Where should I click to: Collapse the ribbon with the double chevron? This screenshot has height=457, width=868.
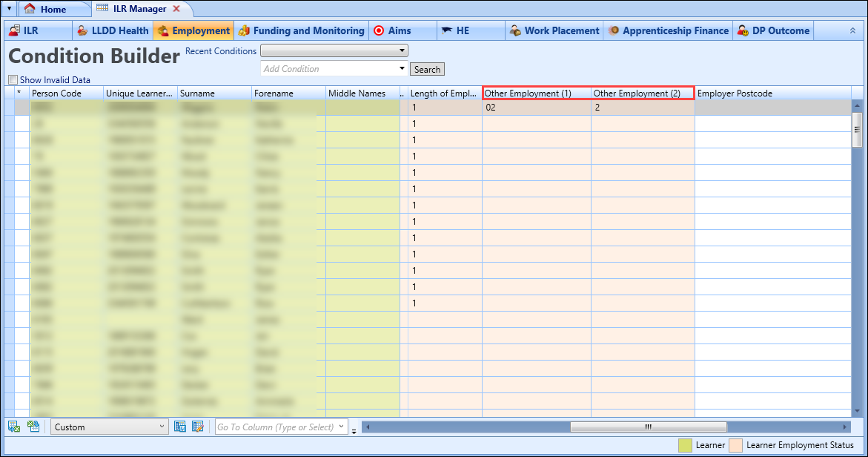click(852, 31)
